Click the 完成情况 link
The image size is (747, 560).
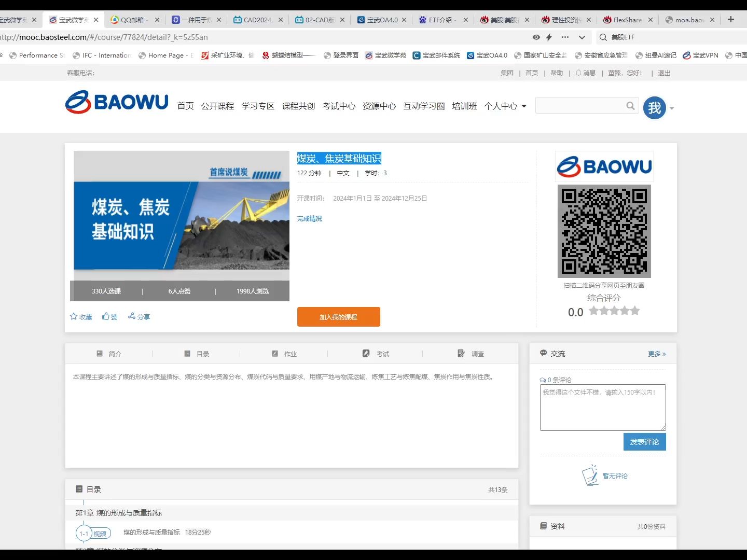(x=309, y=219)
